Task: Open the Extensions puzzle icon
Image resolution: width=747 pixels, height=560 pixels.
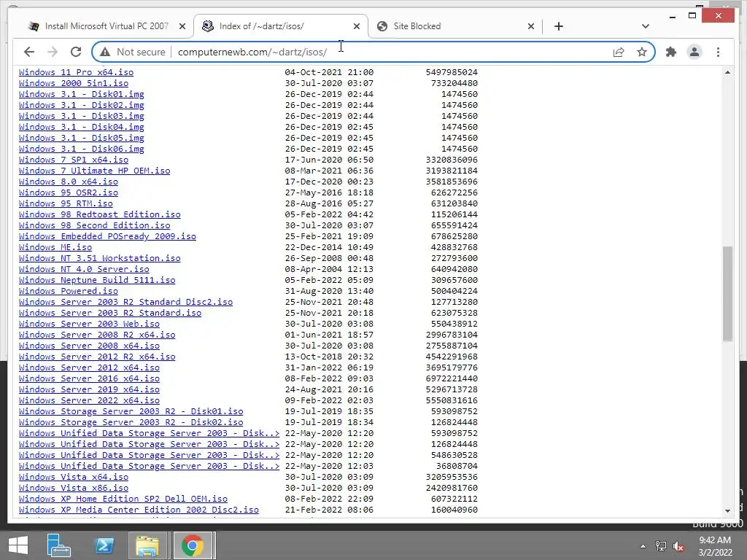Action: coord(671,52)
